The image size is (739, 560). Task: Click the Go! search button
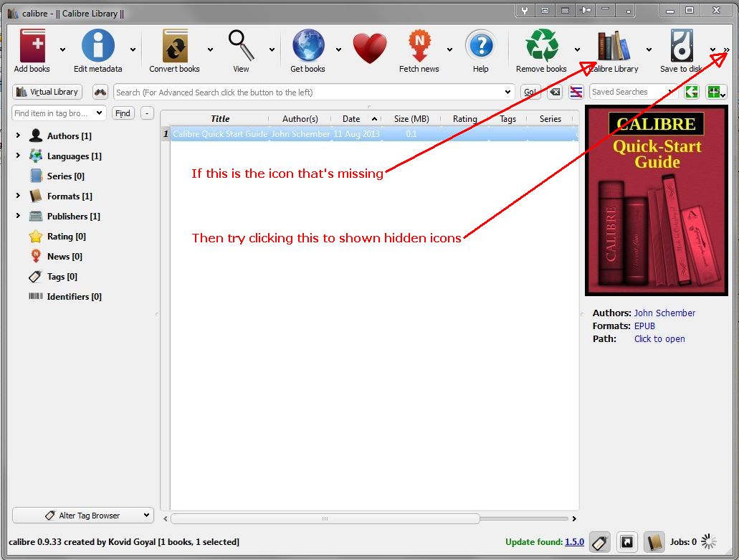click(x=530, y=92)
